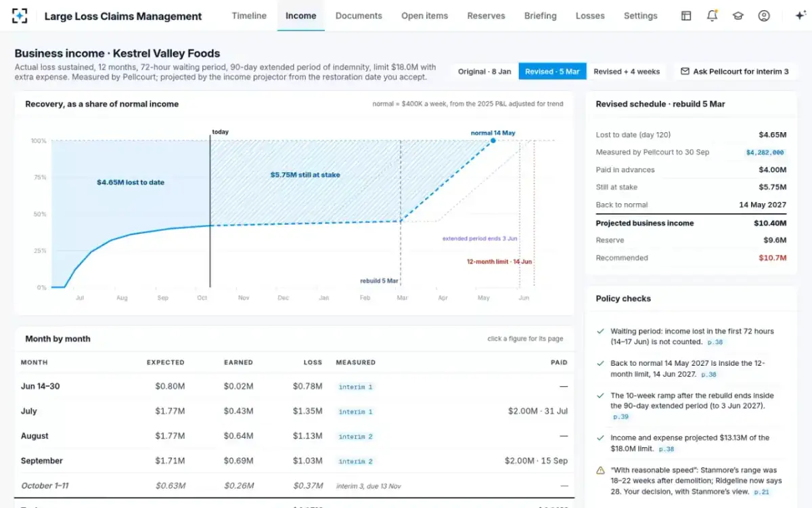The width and height of the screenshot is (812, 508).
Task: Click the Projected business income $10.40M value
Action: tap(771, 223)
